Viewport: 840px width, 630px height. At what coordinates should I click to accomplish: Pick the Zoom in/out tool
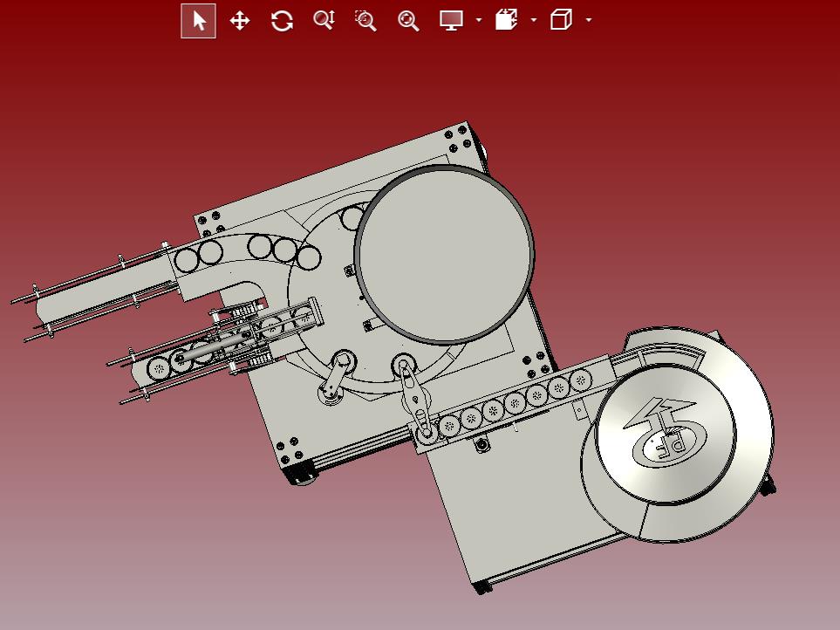pyautogui.click(x=324, y=20)
